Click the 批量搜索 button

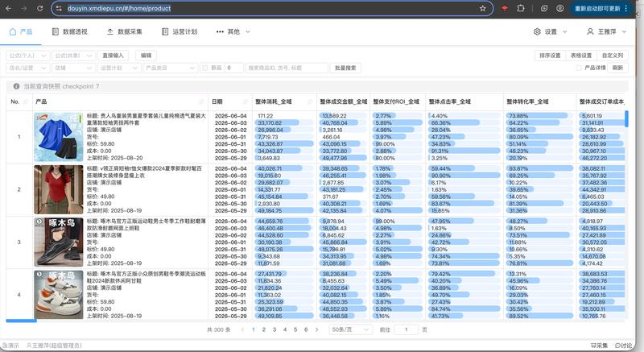(x=345, y=68)
